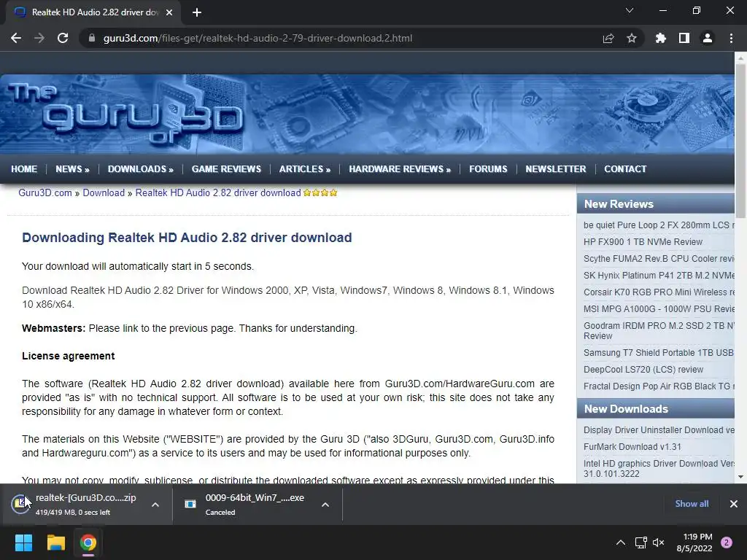The height and width of the screenshot is (560, 747).
Task: Open CONTACT page
Action: 625,169
